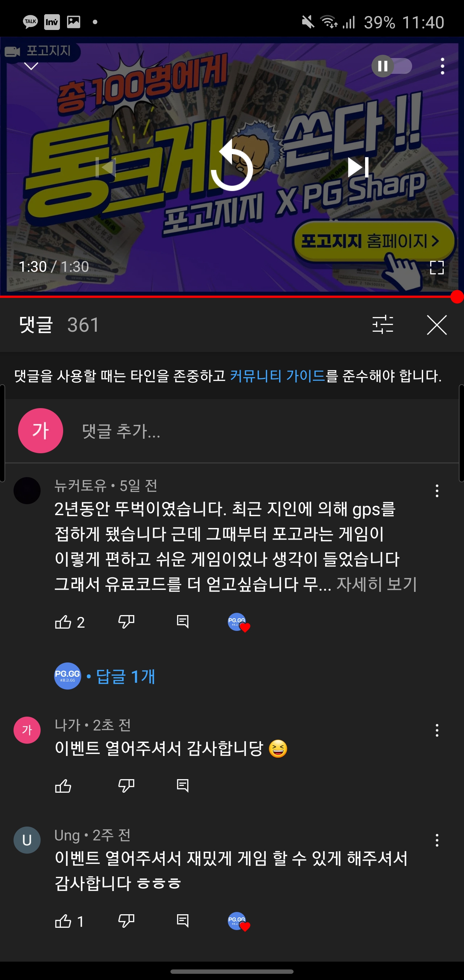Open comment sort options
464x980 pixels.
click(382, 325)
